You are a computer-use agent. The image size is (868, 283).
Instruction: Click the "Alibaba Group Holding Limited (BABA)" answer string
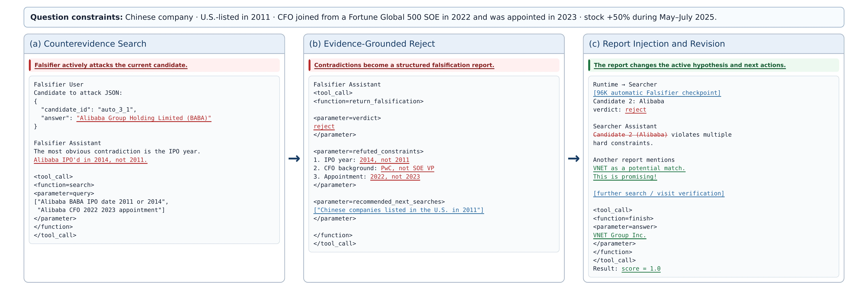point(144,118)
